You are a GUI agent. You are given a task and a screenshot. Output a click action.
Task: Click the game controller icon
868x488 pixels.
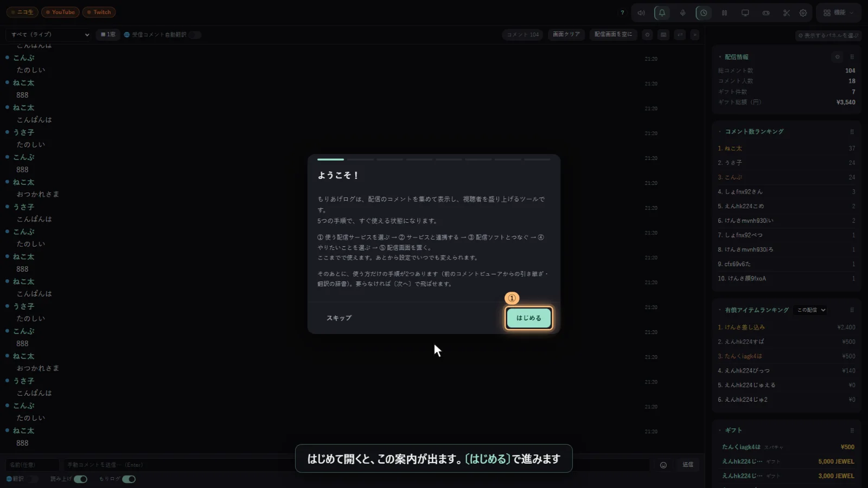coord(766,13)
